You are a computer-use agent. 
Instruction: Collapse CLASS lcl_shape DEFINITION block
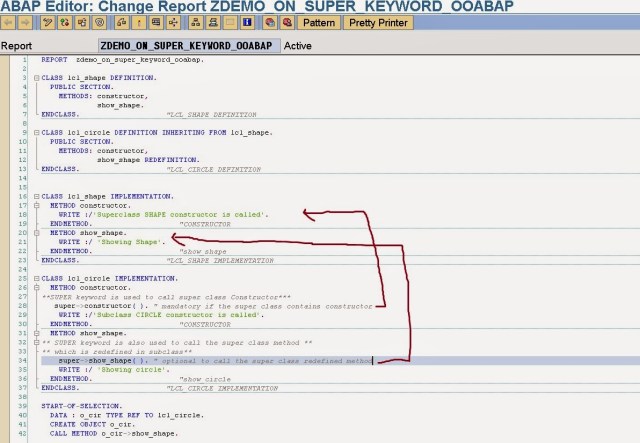36,78
